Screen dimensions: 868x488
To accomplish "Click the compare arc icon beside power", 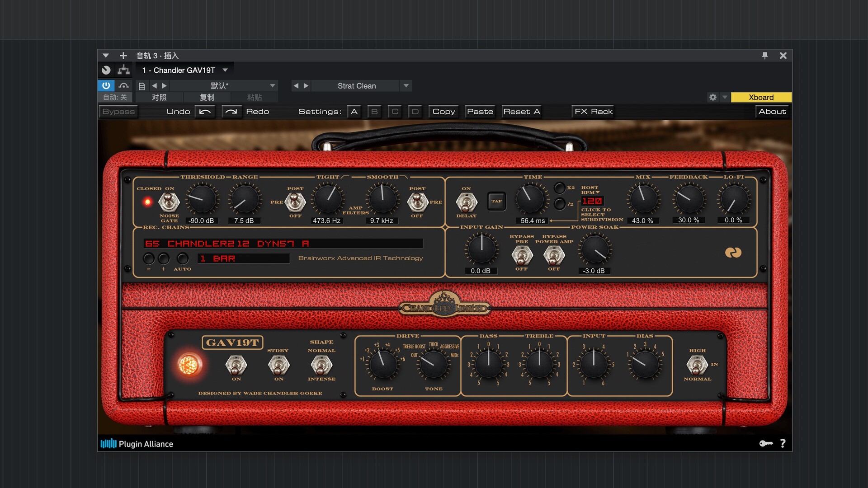I will [123, 85].
